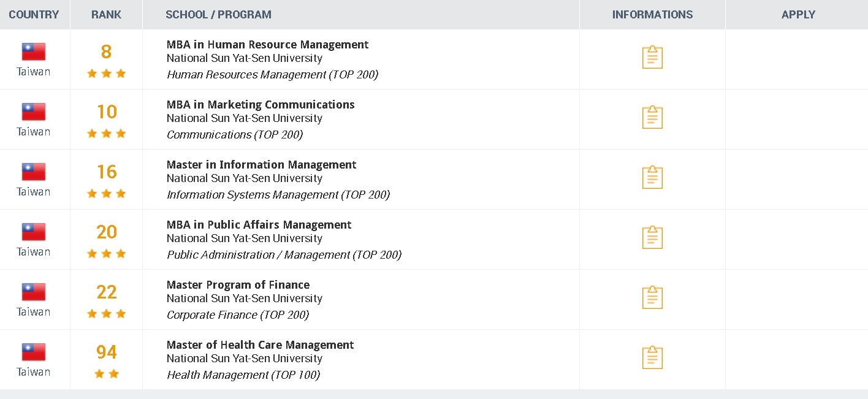Click National Sun Yat-Sen University under Human Resource MBA
Image resolution: width=868 pixels, height=399 pixels.
(x=245, y=59)
